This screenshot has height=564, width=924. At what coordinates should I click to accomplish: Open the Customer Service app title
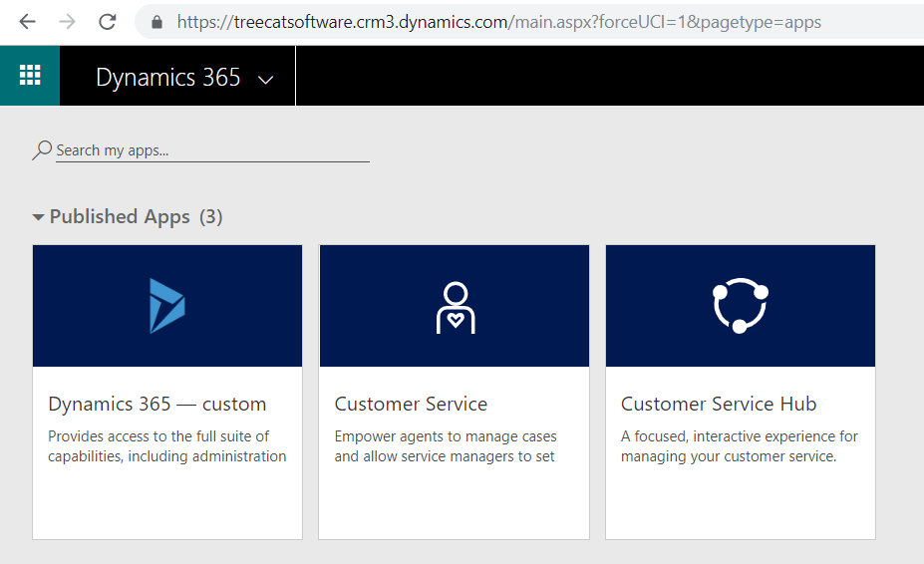pyautogui.click(x=411, y=404)
